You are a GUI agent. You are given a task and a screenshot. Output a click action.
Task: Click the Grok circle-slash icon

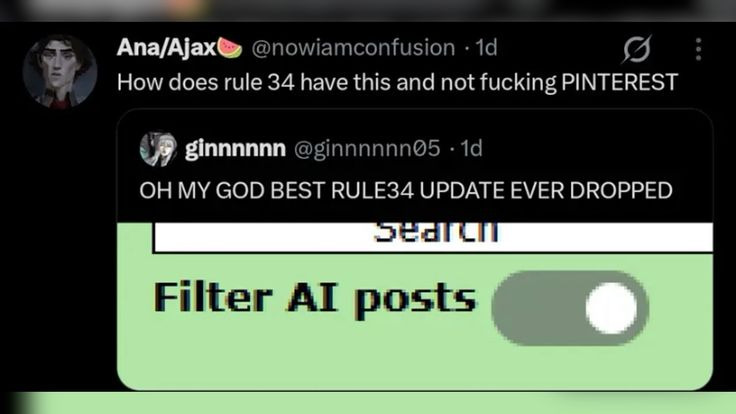coord(637,48)
